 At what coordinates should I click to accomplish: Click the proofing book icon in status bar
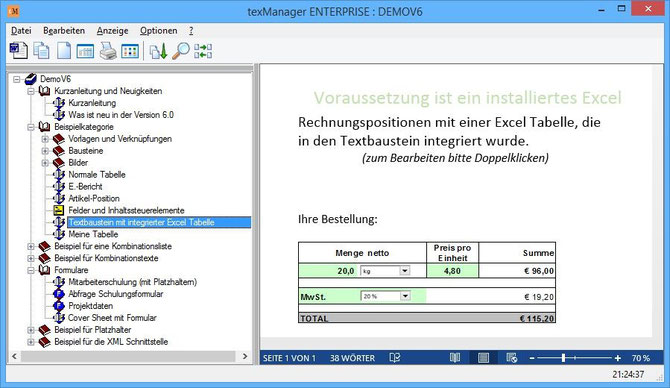[395, 358]
